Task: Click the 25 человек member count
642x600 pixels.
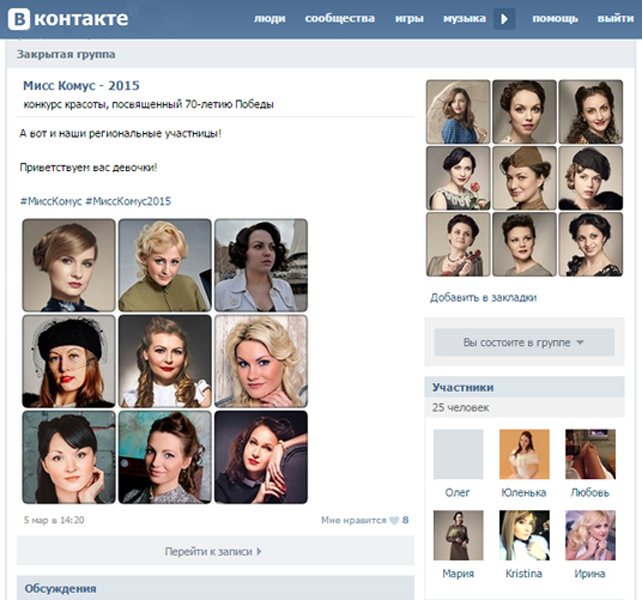Action: pyautogui.click(x=461, y=408)
